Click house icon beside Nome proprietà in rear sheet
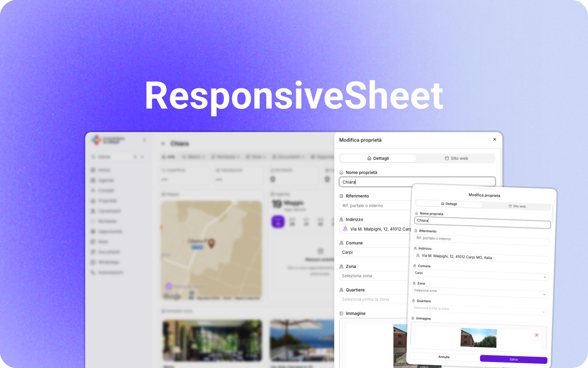Viewport: 588px width, 368px height. pos(341,173)
